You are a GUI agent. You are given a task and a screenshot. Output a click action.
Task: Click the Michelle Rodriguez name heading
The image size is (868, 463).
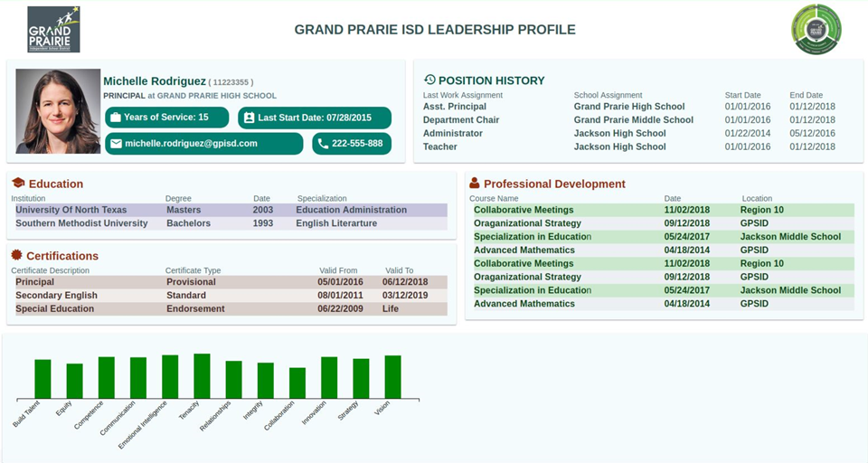click(155, 81)
